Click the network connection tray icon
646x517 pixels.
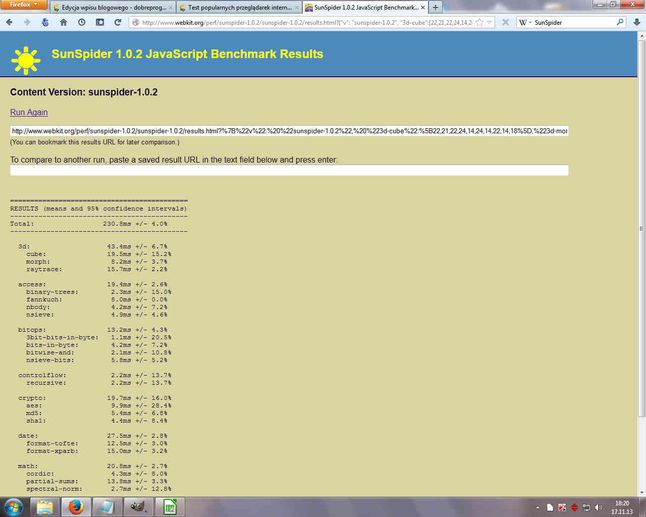[x=586, y=508]
